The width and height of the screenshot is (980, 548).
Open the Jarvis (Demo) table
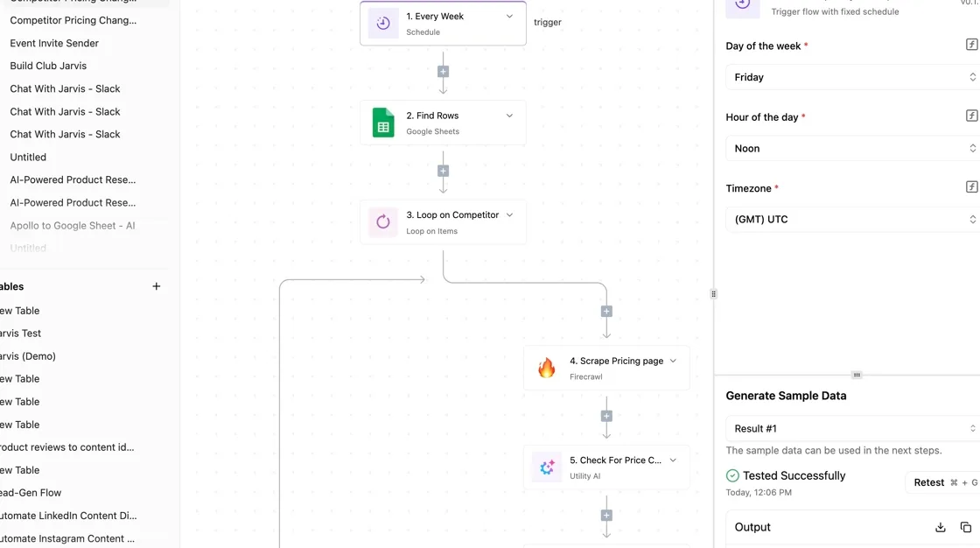[x=28, y=356]
